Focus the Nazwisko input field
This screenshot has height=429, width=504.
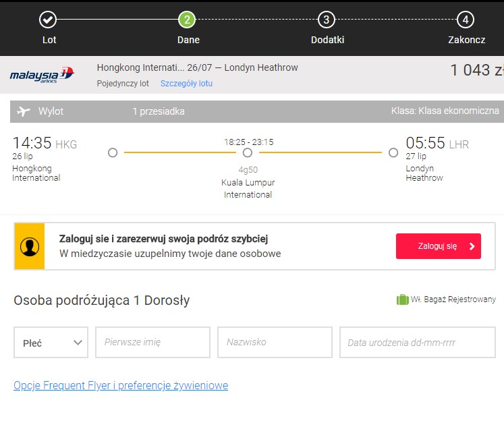(x=275, y=343)
